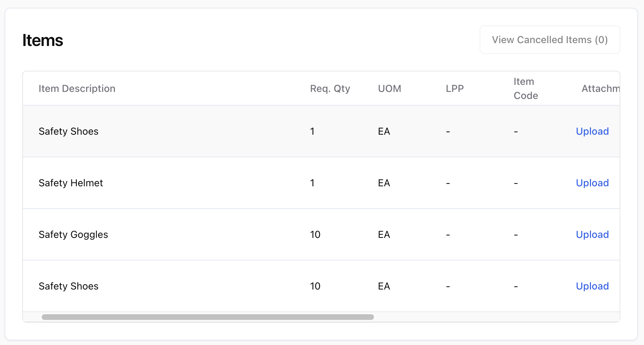Click the UOM column header
This screenshot has width=644, height=345.
[390, 88]
